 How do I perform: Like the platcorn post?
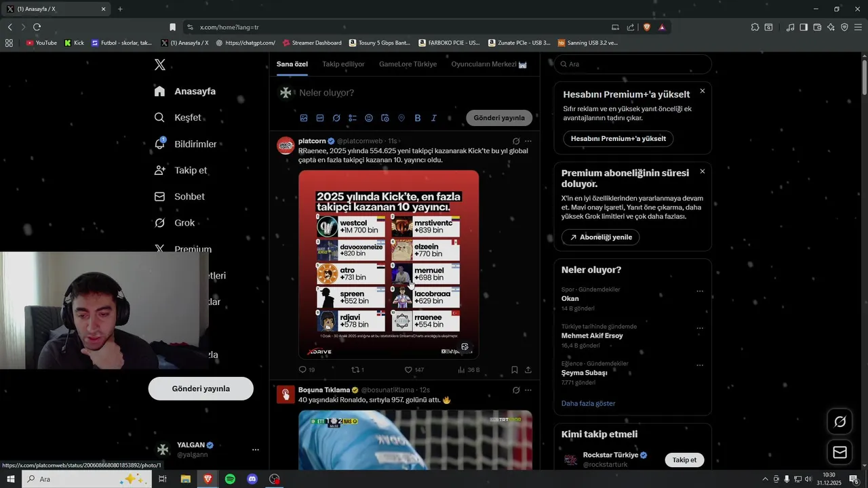point(414,369)
